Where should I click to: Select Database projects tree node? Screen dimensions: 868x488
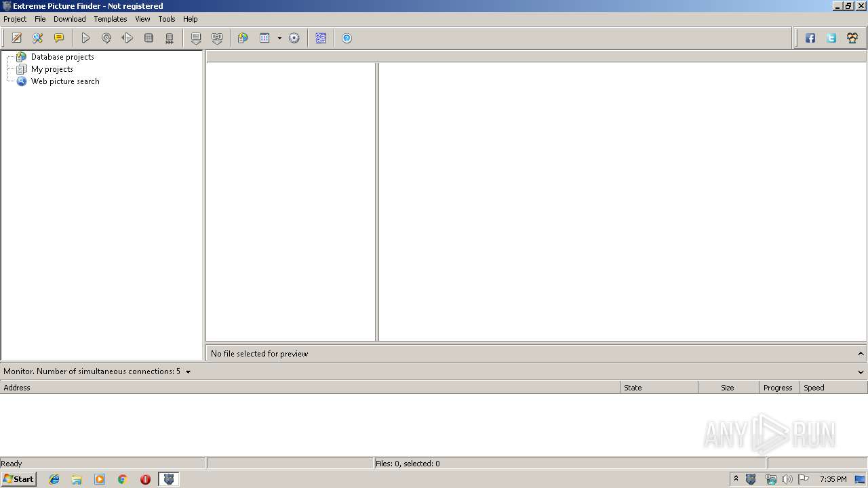tap(62, 57)
